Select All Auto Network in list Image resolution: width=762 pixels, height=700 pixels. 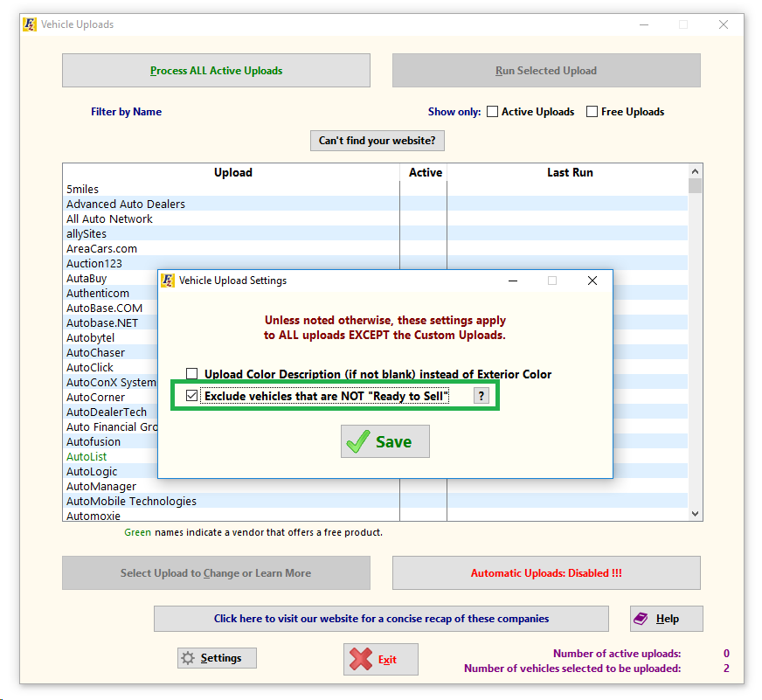click(x=375, y=218)
